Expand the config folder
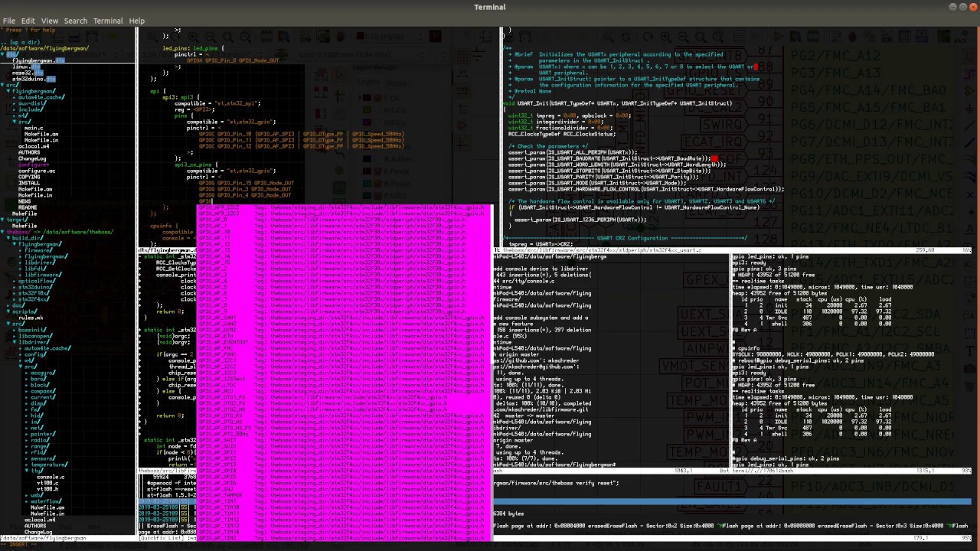Viewport: 980px width, 551px height. (x=34, y=354)
